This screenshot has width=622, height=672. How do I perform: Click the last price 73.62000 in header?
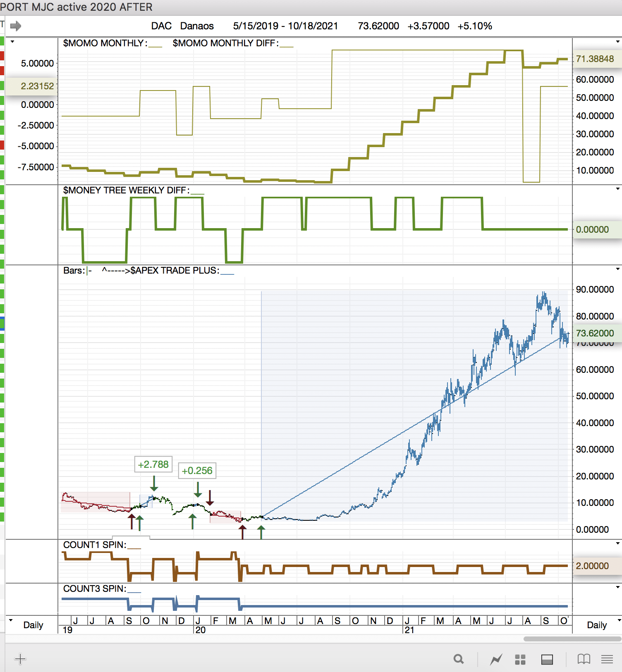click(378, 26)
